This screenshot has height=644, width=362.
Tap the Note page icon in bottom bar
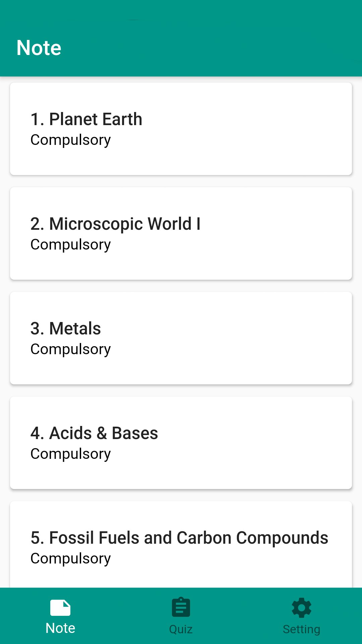60,607
